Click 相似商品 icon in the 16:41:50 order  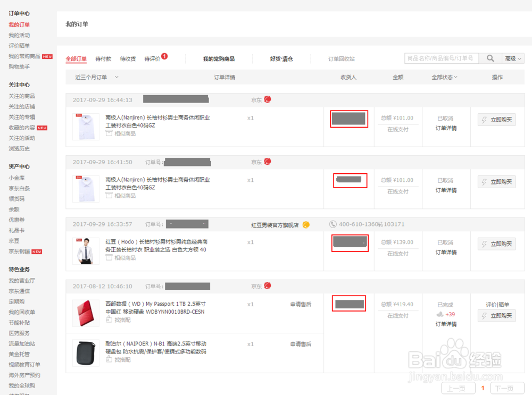109,195
